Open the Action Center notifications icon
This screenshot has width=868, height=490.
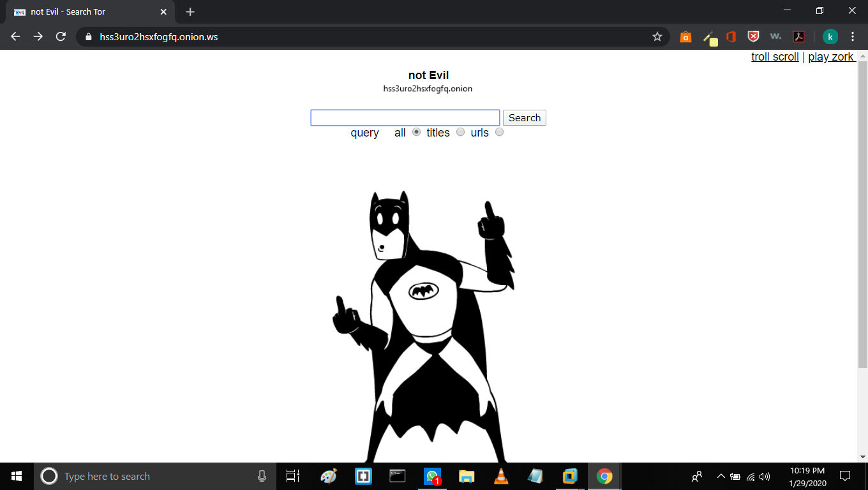[845, 476]
